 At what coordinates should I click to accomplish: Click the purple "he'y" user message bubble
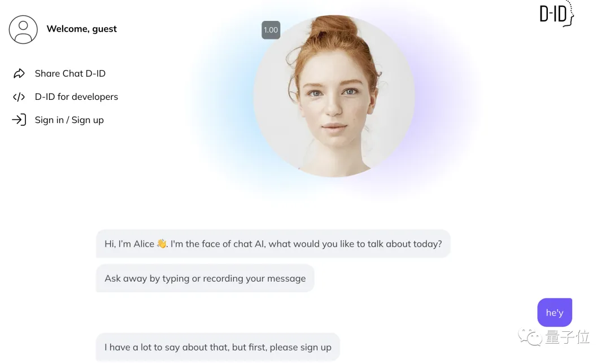coord(555,313)
